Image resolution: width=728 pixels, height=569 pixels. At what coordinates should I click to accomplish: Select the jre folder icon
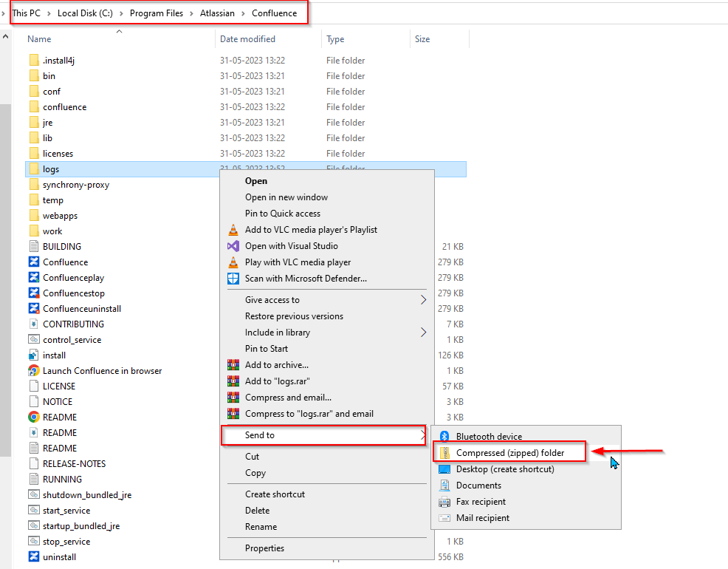pyautogui.click(x=34, y=123)
